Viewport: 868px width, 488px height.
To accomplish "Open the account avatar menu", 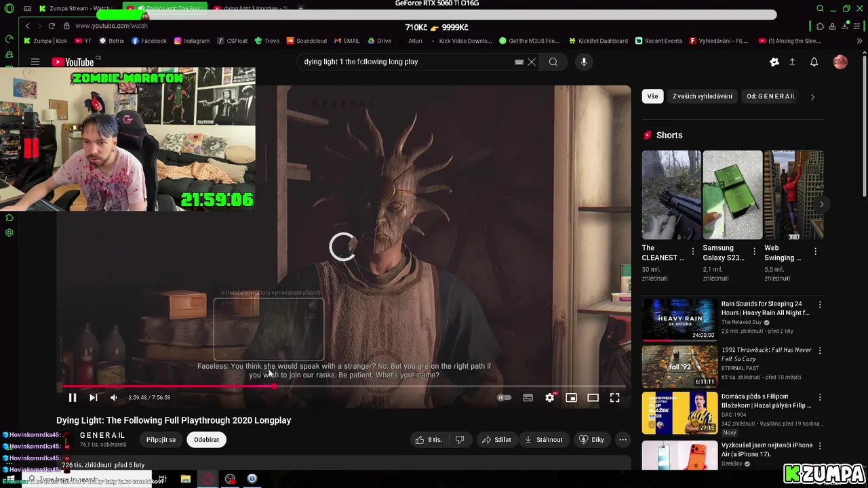I will [x=840, y=62].
